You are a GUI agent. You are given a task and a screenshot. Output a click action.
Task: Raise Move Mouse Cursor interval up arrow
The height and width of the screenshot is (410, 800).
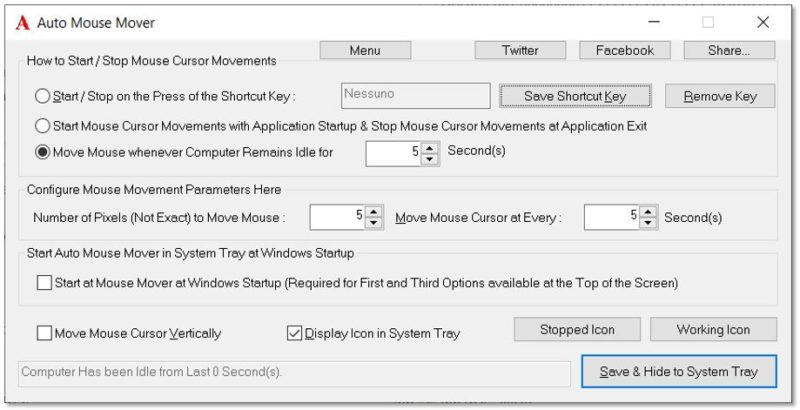[x=648, y=212]
